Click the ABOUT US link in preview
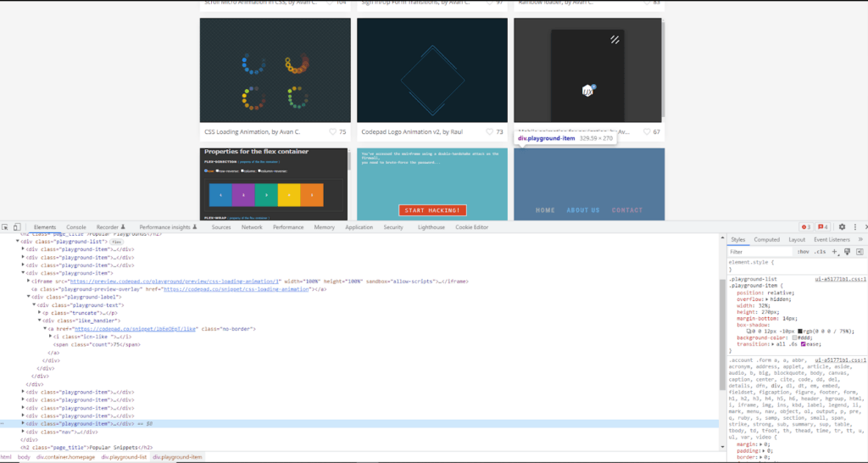 [x=583, y=210]
